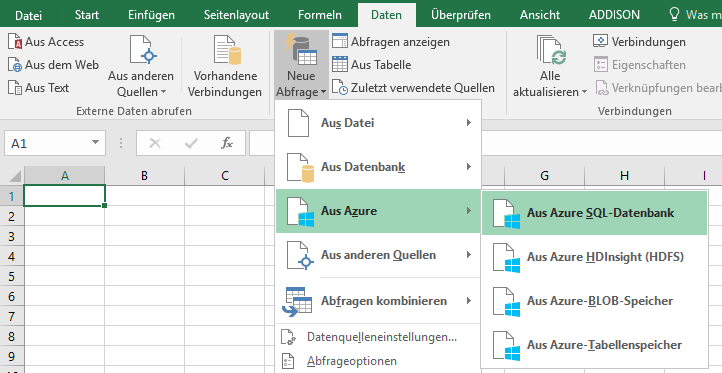
Task: Switch to the Formeln tab
Action: point(320,15)
